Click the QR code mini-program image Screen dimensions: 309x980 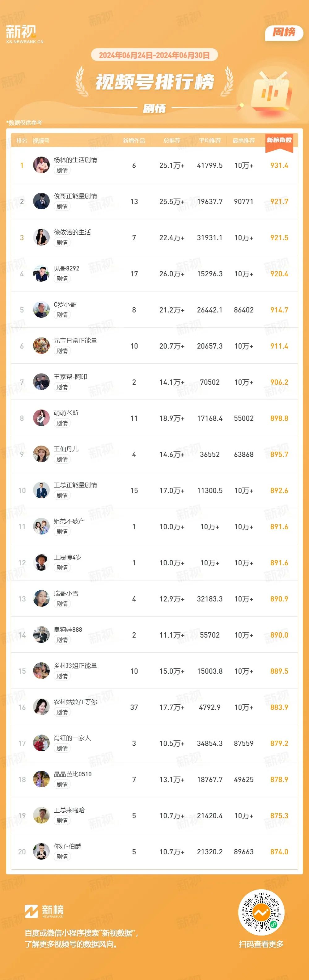pos(261,912)
